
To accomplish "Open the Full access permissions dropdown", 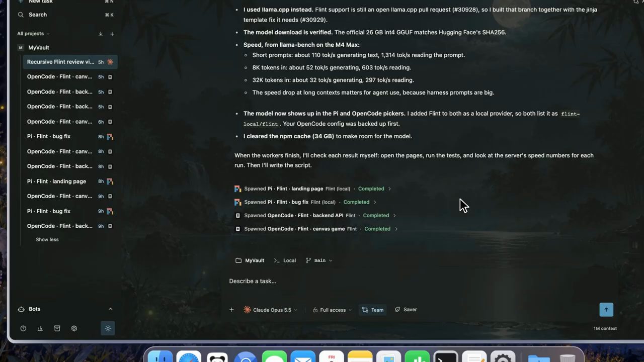I will [332, 310].
